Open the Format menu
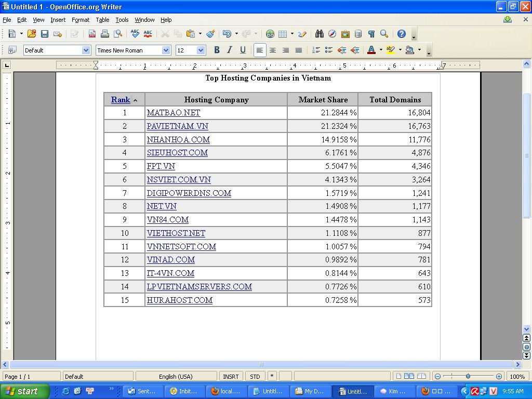The width and height of the screenshot is (532, 399). coord(81,20)
